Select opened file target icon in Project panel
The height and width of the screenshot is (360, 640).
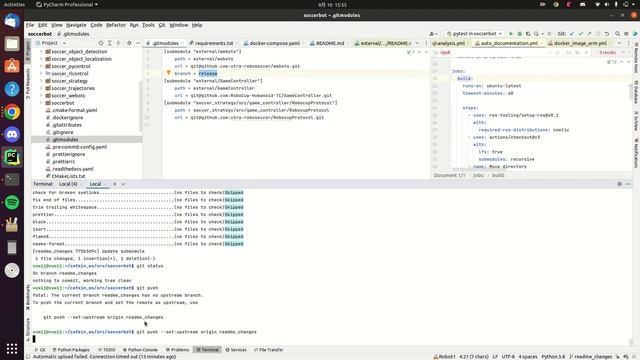pyautogui.click(x=101, y=43)
